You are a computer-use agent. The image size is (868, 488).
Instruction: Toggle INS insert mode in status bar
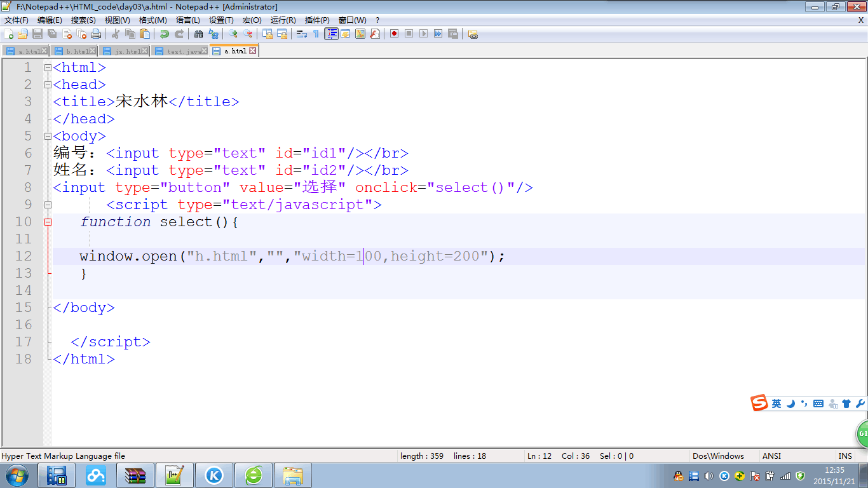coord(845,456)
